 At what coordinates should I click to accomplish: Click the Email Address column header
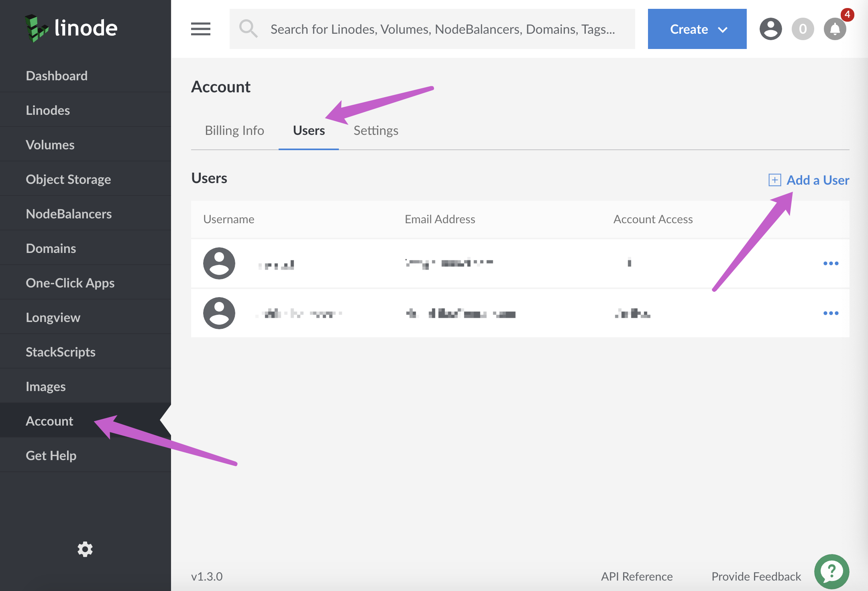click(x=440, y=219)
